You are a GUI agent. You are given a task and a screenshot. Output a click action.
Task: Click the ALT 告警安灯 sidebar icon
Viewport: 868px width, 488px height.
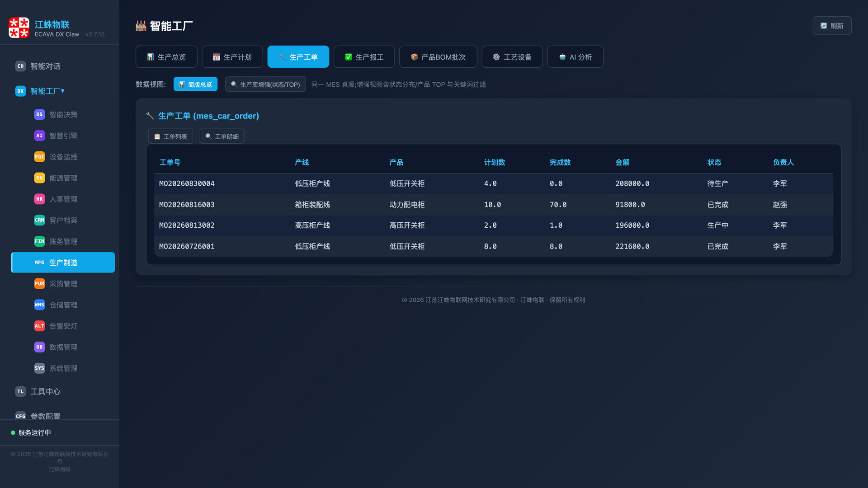pyautogui.click(x=39, y=326)
